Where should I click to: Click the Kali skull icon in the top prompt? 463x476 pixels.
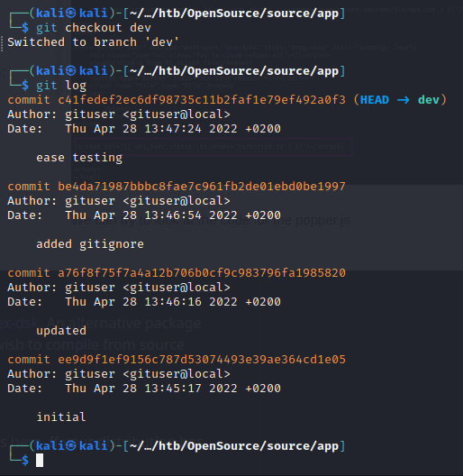coord(71,13)
